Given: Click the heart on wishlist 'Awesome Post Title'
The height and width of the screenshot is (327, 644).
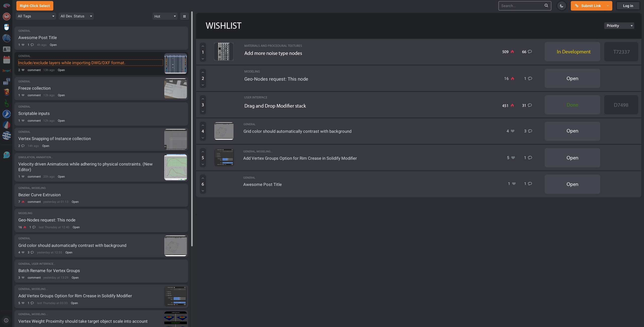Looking at the screenshot, I should click(514, 184).
